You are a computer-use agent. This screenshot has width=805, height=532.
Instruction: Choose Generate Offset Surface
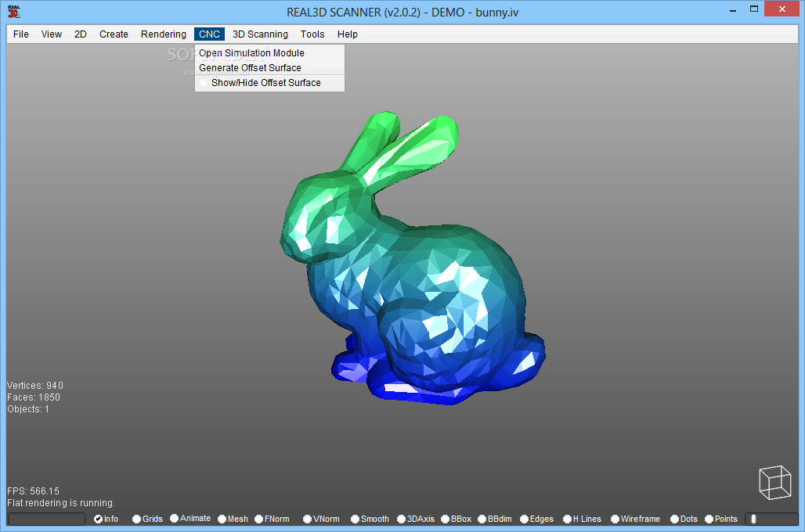pyautogui.click(x=269, y=68)
